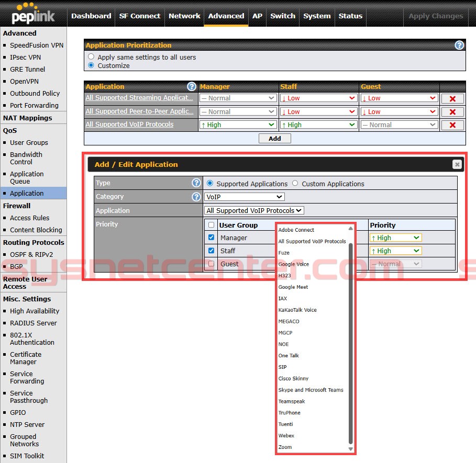Open Staff priority for Peer-to-Peer Applications

click(318, 112)
